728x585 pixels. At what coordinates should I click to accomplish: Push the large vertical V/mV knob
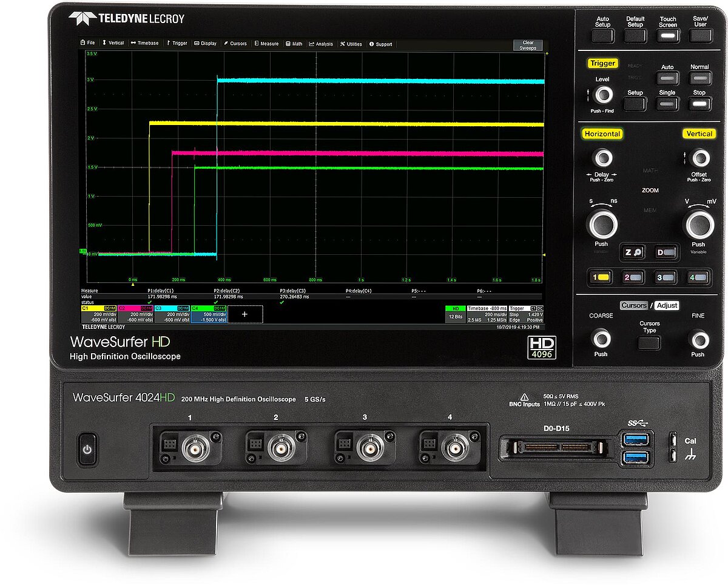coord(699,225)
